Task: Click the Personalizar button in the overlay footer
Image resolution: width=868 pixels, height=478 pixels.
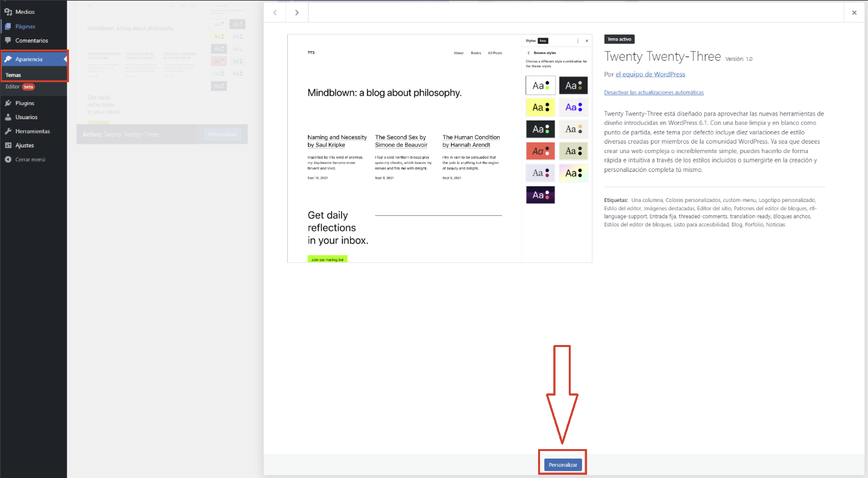Action: click(563, 465)
